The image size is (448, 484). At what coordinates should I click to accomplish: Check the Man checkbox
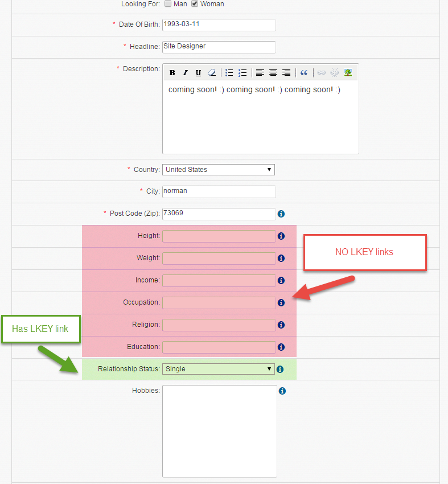tap(168, 4)
